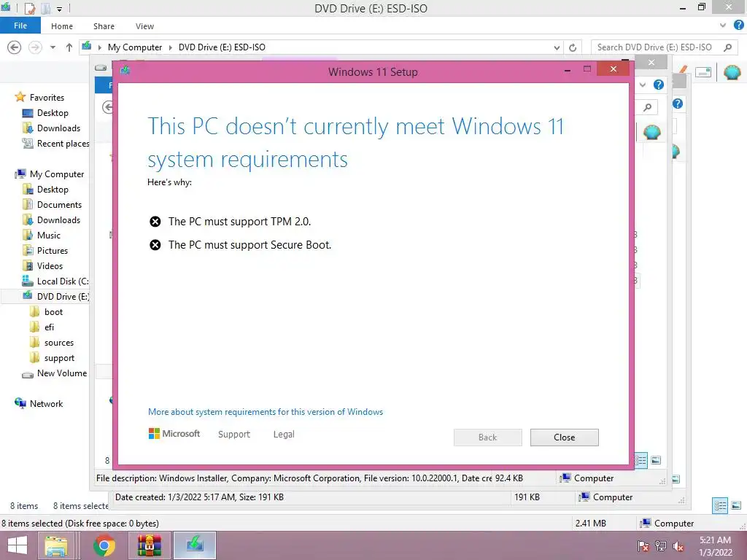Open network icon in system tray
This screenshot has height=560, width=747.
point(661,546)
